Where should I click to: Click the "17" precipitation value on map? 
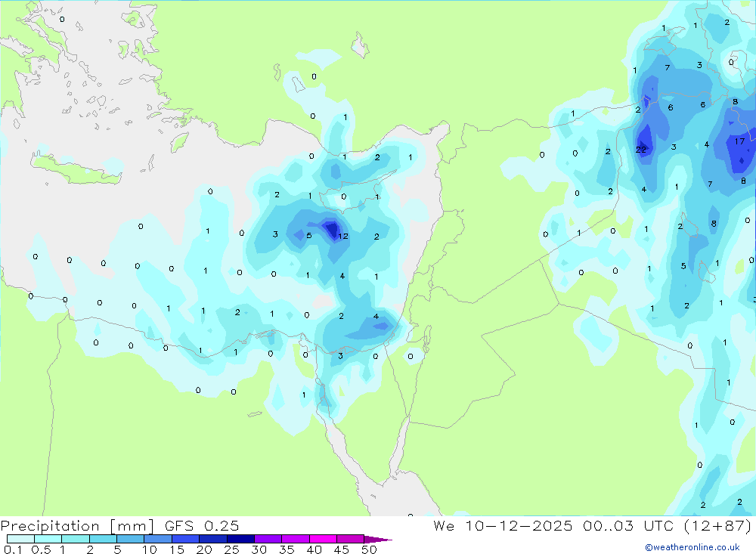(739, 141)
